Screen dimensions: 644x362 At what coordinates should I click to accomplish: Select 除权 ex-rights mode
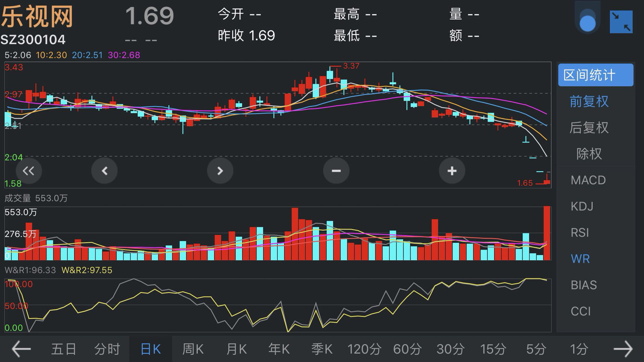point(589,154)
